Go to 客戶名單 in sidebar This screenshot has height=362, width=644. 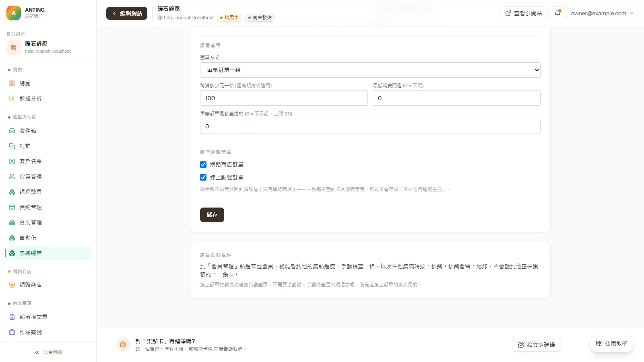click(48, 161)
